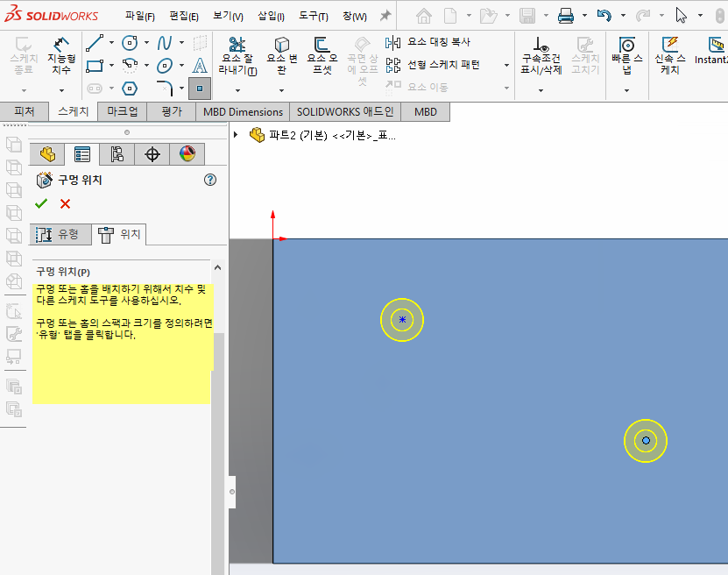The image size is (728, 575).
Task: Click Mirror Entities (요소 대칭 복사)
Action: [428, 42]
